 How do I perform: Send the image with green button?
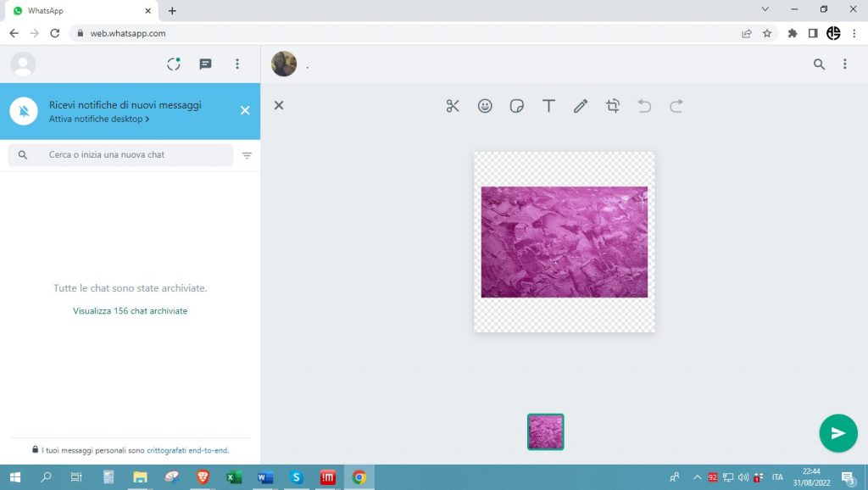click(837, 433)
